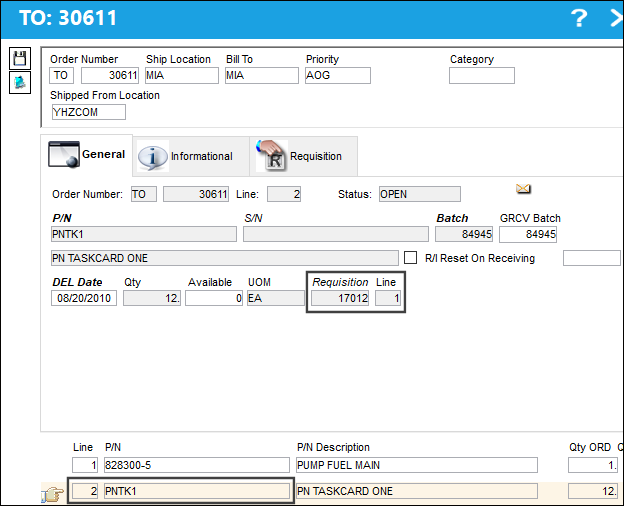Click the icon below the save button
624x506 pixels.
coord(20,82)
